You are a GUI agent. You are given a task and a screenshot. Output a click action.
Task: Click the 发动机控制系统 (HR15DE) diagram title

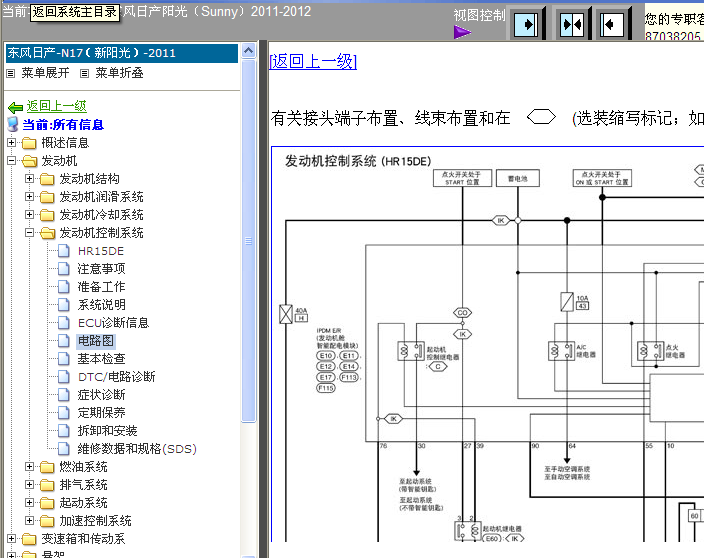pos(358,161)
